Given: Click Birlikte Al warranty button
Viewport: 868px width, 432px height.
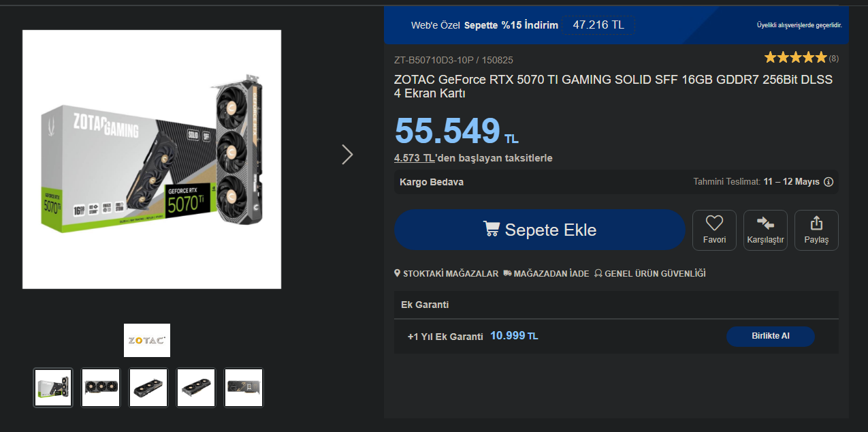Looking at the screenshot, I should pos(771,337).
